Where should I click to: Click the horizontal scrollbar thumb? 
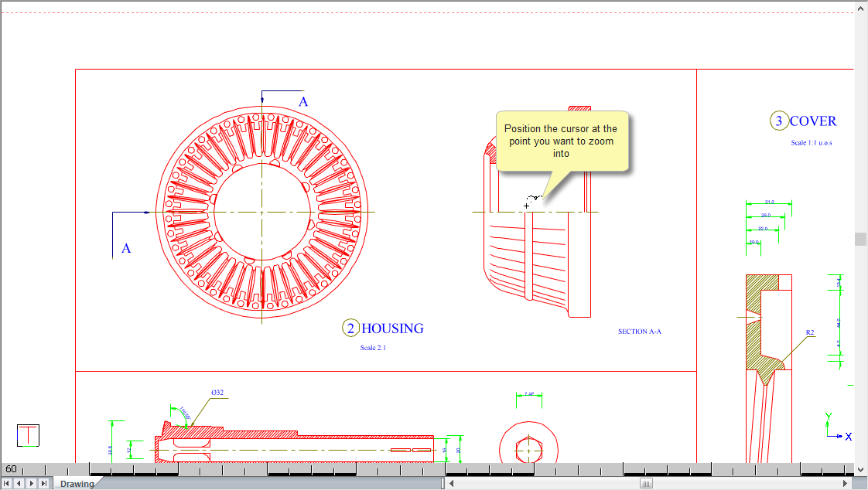coord(646,483)
